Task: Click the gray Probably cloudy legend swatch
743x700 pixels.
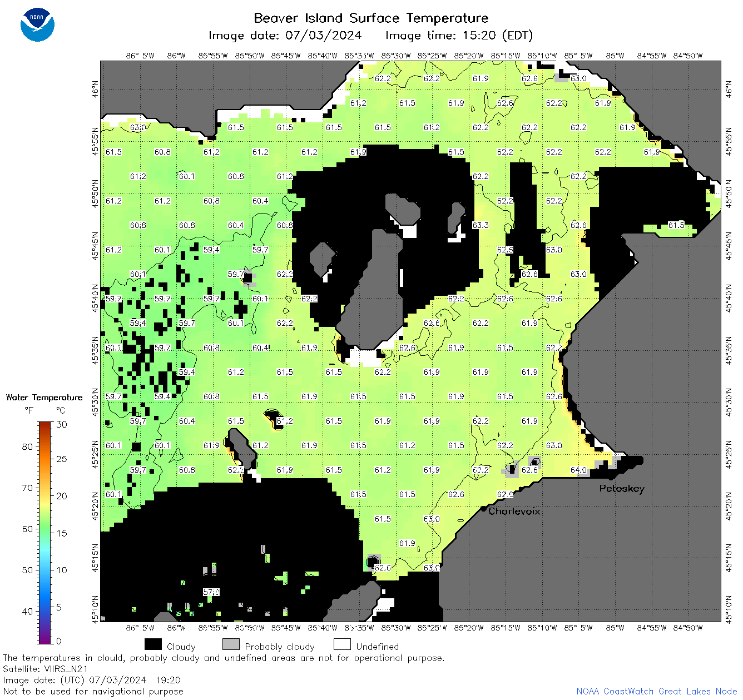Action: [x=231, y=644]
